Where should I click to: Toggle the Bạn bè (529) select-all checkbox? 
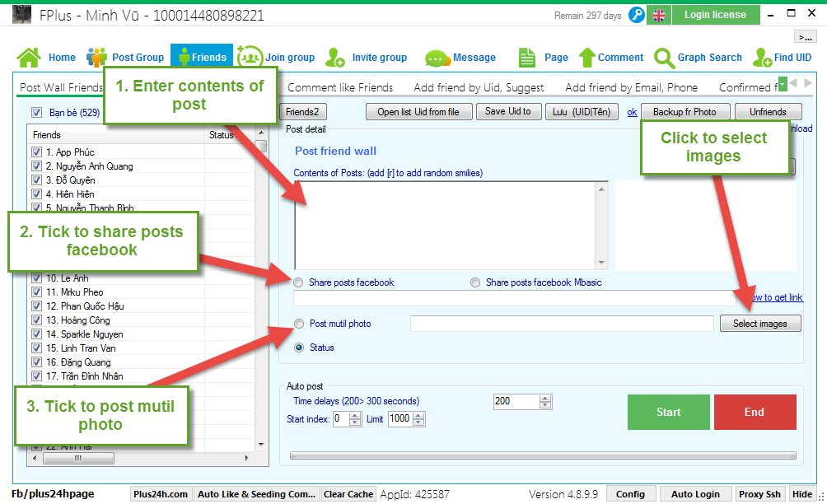click(x=36, y=112)
